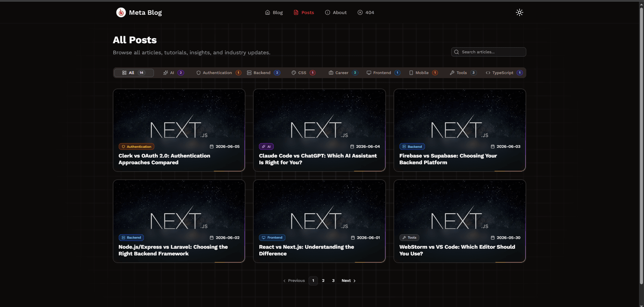Open the Claude Code vs ChatGPT post title
The image size is (644, 307).
(x=318, y=159)
